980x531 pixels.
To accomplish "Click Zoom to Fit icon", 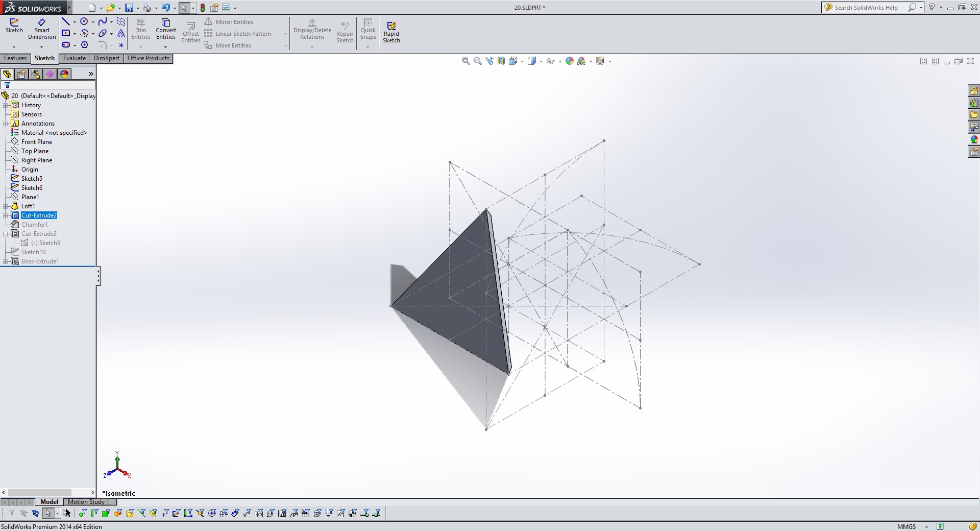I will (x=465, y=61).
